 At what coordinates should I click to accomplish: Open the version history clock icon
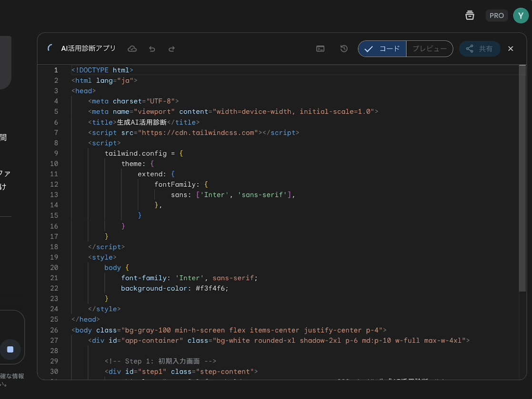click(344, 49)
